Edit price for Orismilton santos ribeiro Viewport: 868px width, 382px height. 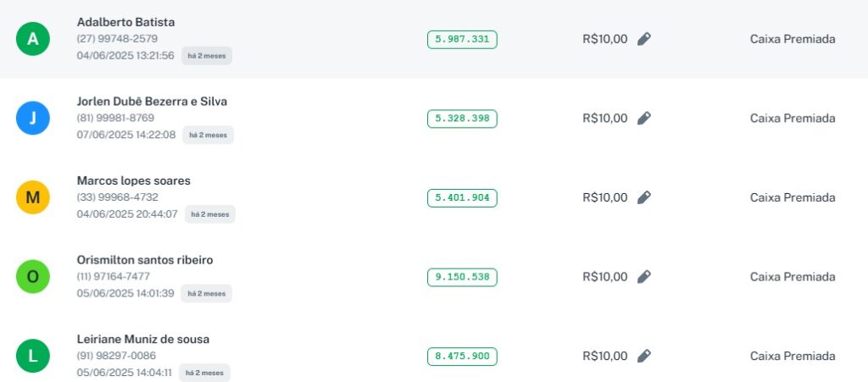[x=644, y=277]
